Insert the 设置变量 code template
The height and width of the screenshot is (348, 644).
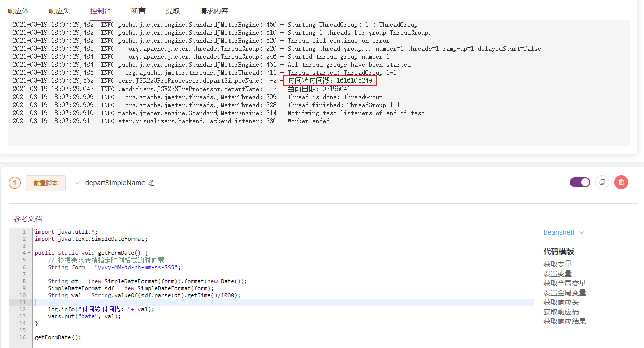(557, 274)
